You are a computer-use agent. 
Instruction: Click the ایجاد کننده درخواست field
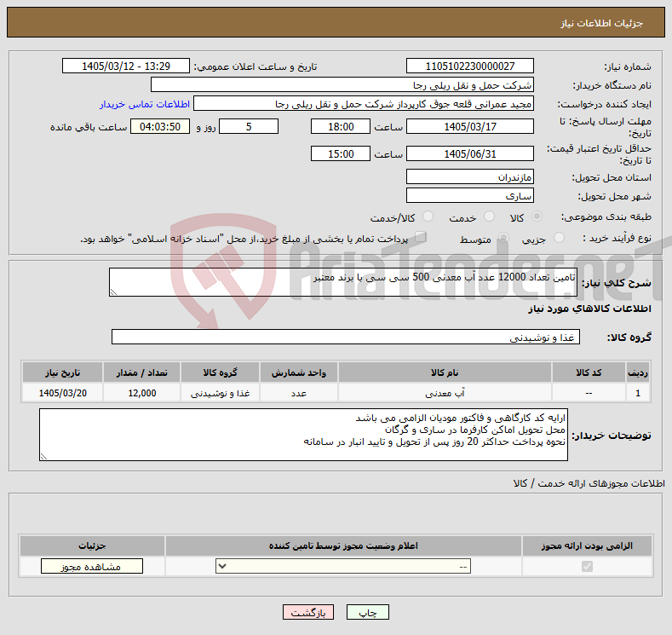[x=364, y=104]
